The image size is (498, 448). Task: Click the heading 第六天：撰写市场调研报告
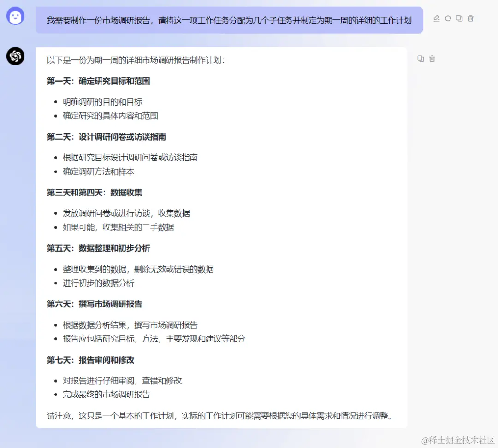coord(95,304)
